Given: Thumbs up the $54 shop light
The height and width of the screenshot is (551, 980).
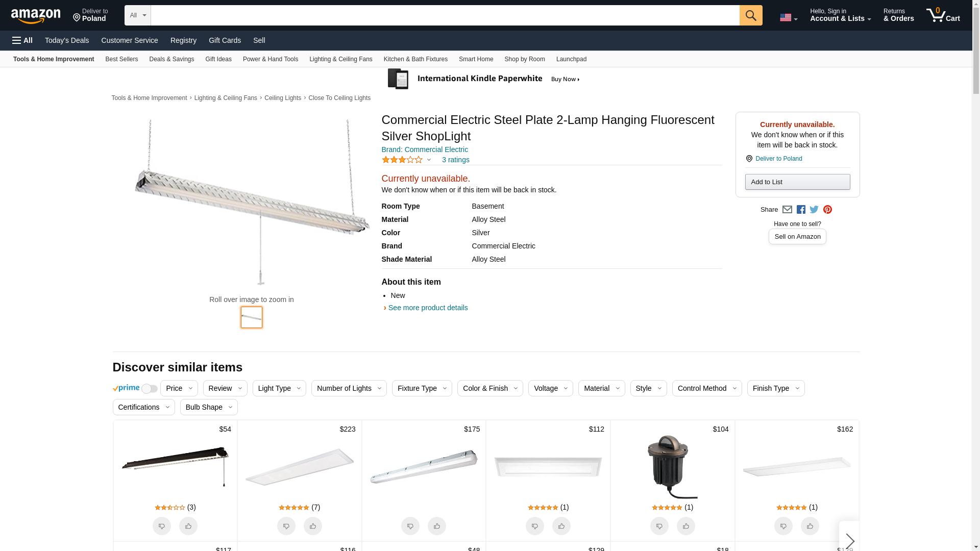Looking at the screenshot, I should 188,526.
